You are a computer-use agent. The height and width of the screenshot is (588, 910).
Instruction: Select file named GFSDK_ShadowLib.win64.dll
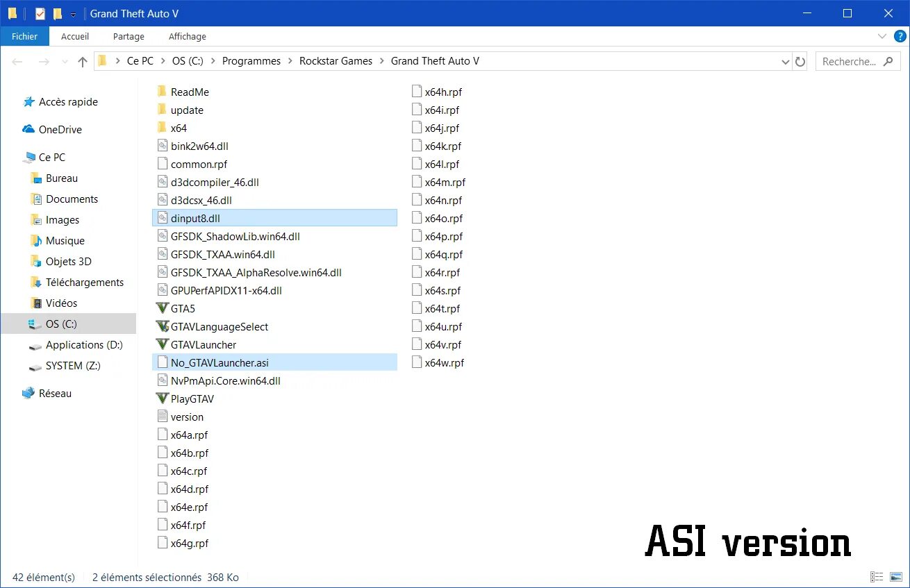(235, 236)
